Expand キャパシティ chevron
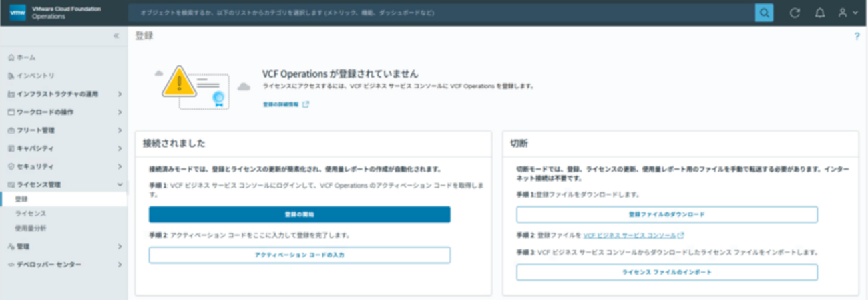Viewport: 868px width, 300px height. [x=119, y=148]
